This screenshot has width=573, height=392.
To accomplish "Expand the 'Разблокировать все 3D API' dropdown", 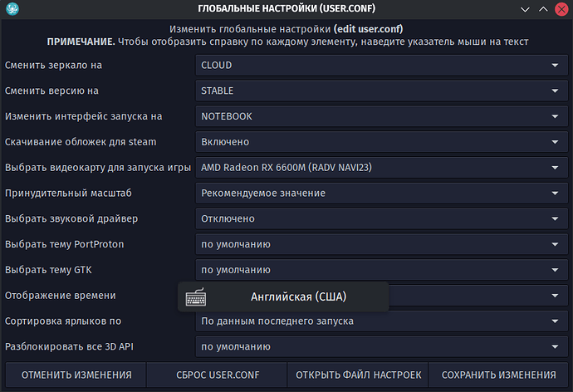I will [381, 346].
